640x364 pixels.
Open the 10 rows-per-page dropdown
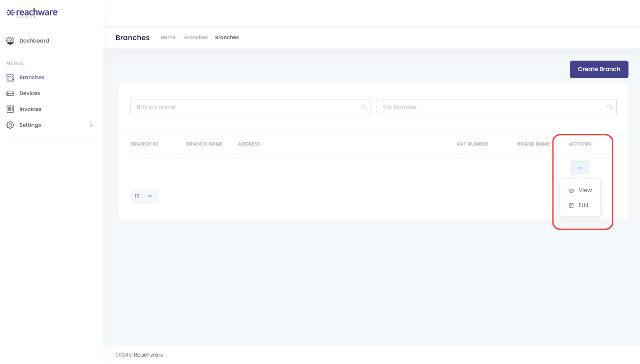click(x=144, y=196)
